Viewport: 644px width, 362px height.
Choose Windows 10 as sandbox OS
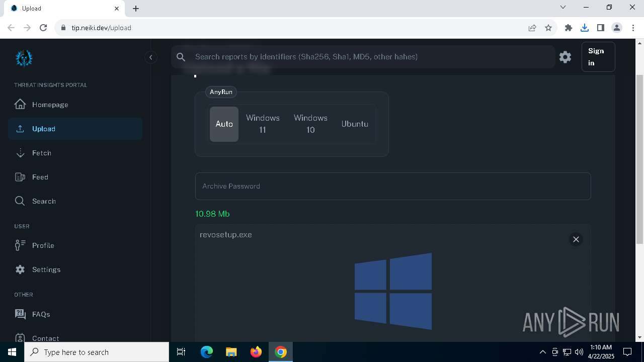coord(310,124)
